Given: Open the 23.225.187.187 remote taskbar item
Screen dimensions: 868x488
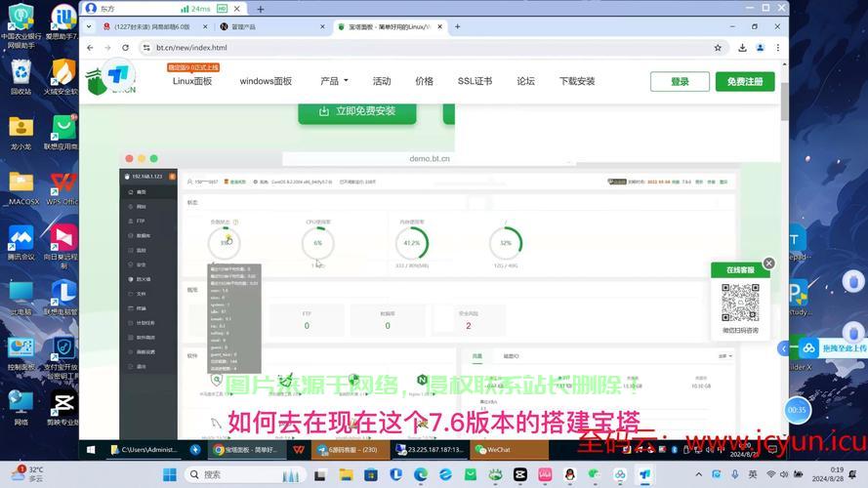Looking at the screenshot, I should pyautogui.click(x=431, y=450).
